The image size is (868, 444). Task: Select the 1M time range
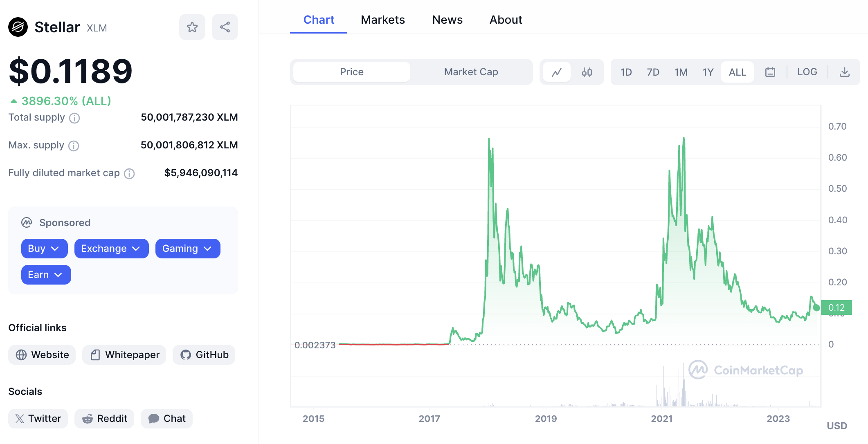[x=681, y=72]
